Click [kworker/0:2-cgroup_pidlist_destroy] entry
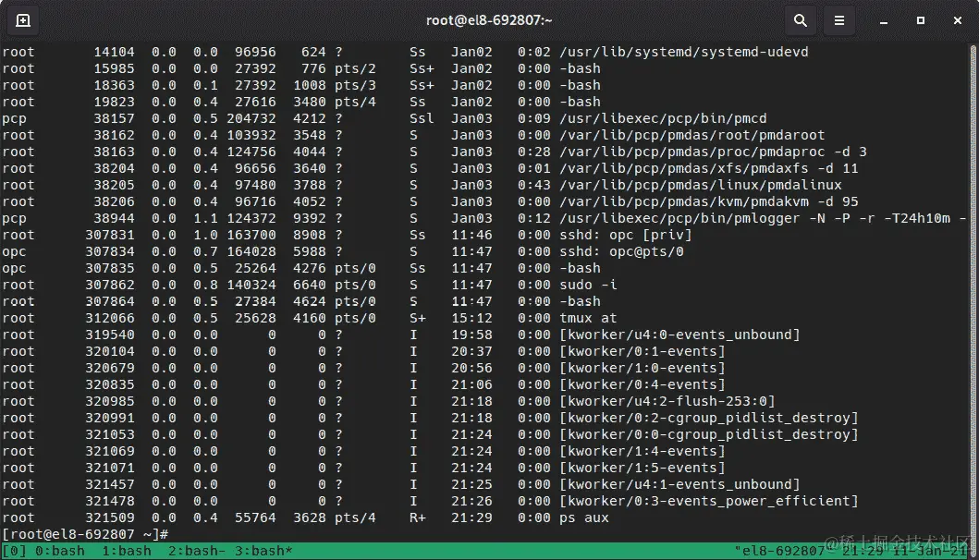The image size is (979, 560). (709, 418)
